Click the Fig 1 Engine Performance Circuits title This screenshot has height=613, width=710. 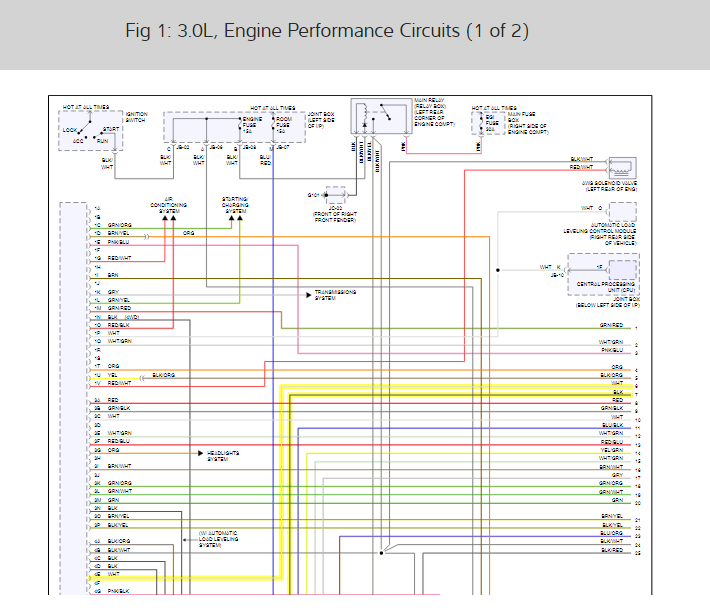(x=327, y=31)
